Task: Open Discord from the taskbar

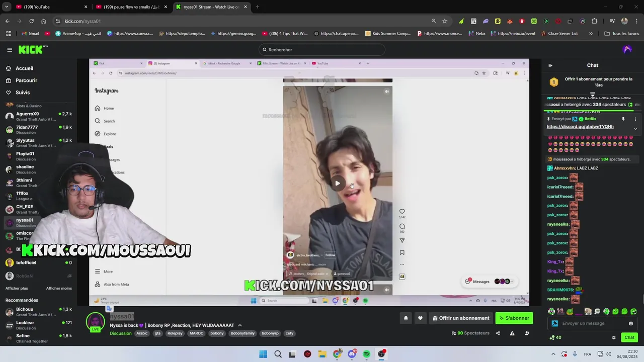Action: [352, 354]
